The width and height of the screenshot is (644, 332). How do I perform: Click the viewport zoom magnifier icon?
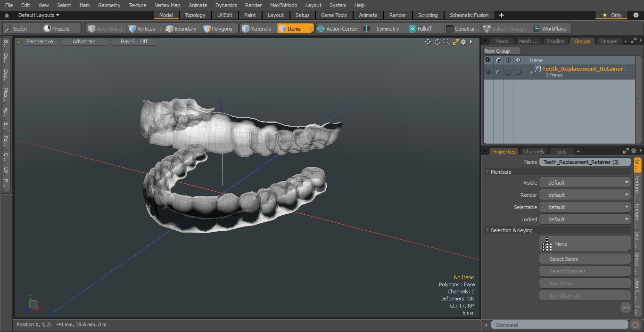pos(446,42)
